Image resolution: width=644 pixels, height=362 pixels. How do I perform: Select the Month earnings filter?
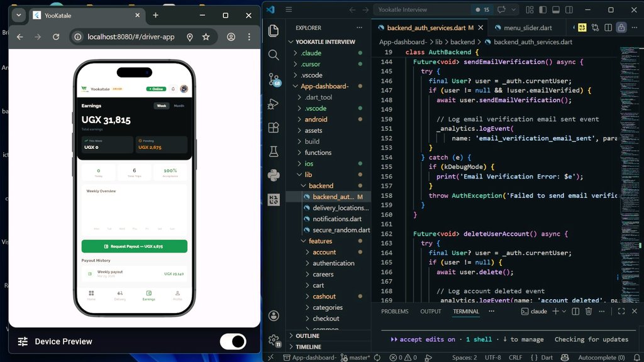pyautogui.click(x=179, y=106)
